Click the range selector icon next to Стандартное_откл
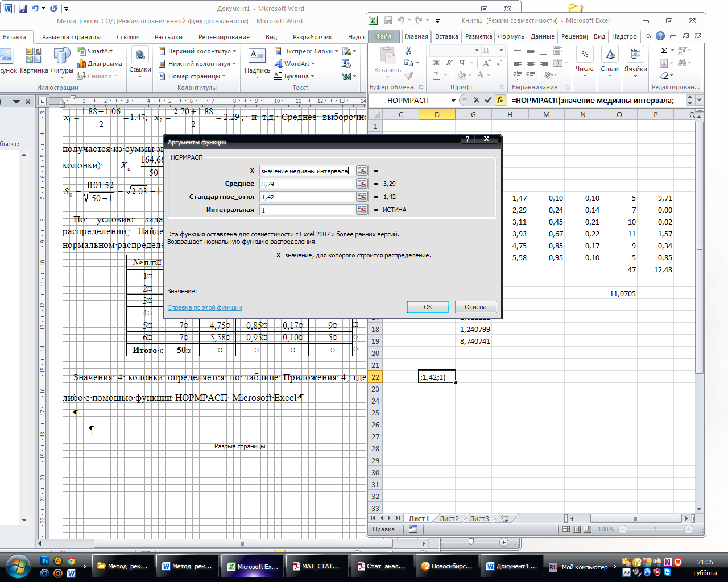Image resolution: width=728 pixels, height=582 pixels. click(x=362, y=197)
